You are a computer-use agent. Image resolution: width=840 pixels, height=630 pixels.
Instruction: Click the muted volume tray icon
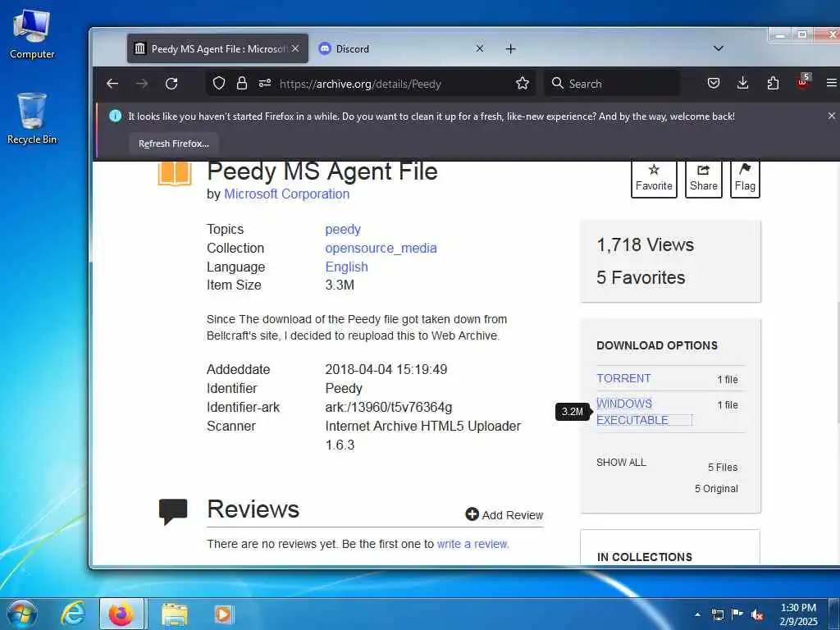click(757, 614)
